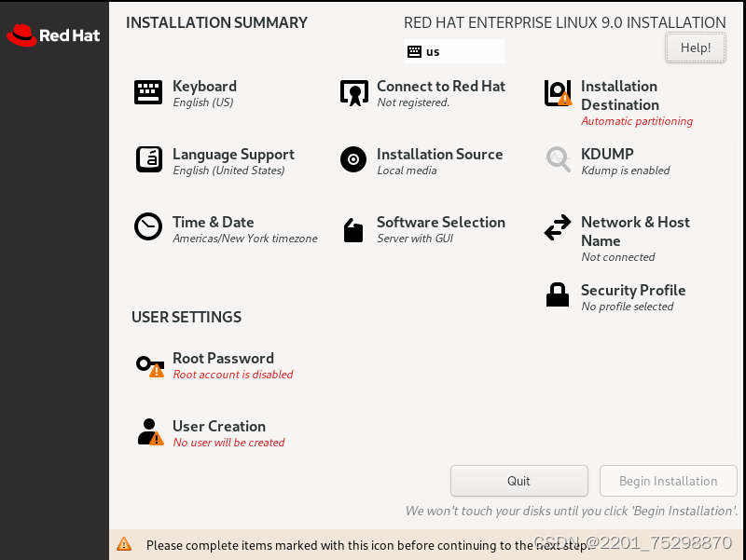746x560 pixels.
Task: Click the Help! button
Action: pos(695,48)
